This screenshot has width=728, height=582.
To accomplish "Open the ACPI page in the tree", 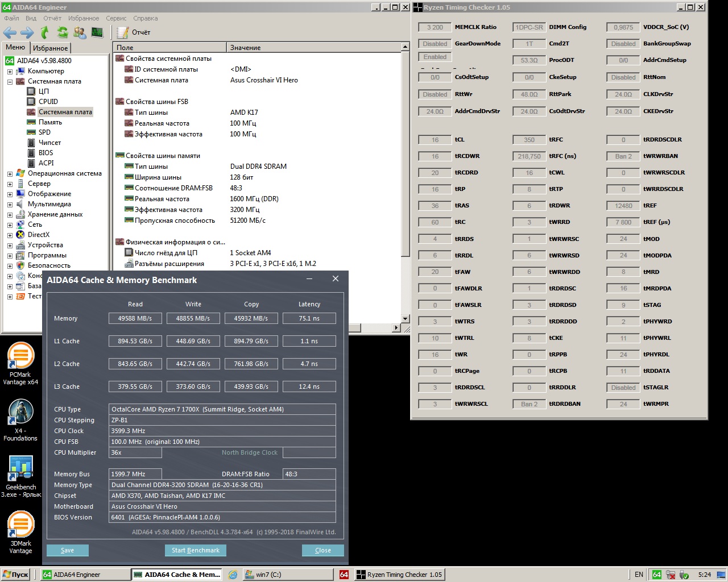I will click(46, 163).
